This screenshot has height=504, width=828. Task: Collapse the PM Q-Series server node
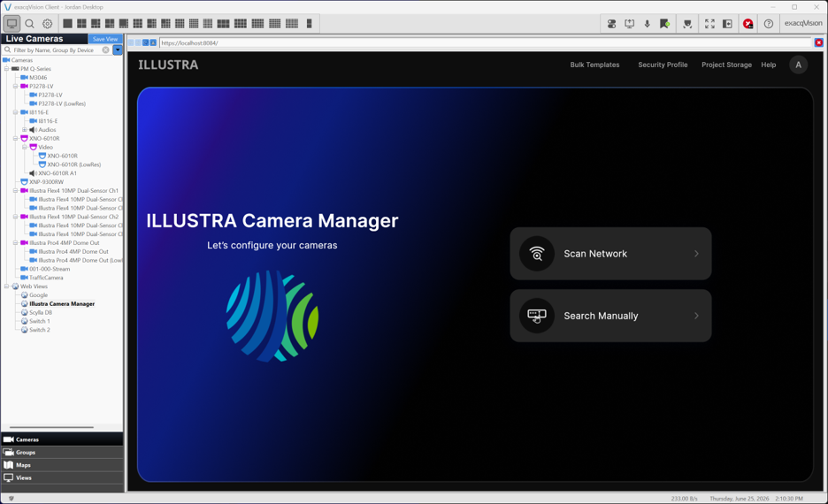click(x=6, y=69)
